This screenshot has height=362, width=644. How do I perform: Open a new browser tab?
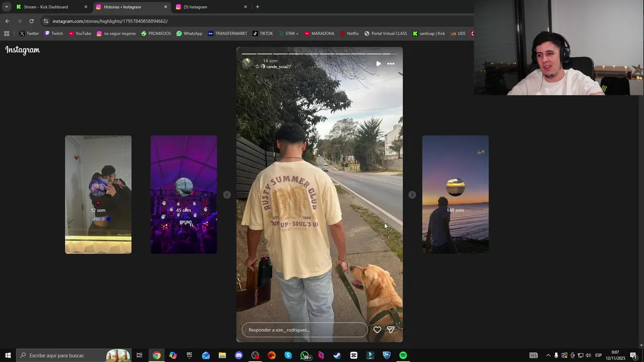(x=258, y=7)
